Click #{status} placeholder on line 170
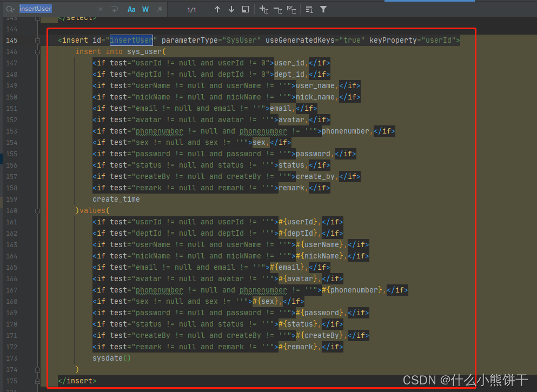This screenshot has height=392, width=537. click(298, 324)
